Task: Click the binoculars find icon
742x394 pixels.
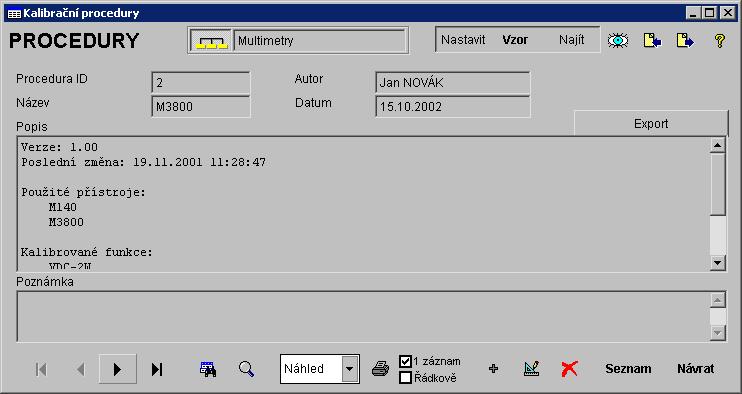Action: tap(208, 369)
